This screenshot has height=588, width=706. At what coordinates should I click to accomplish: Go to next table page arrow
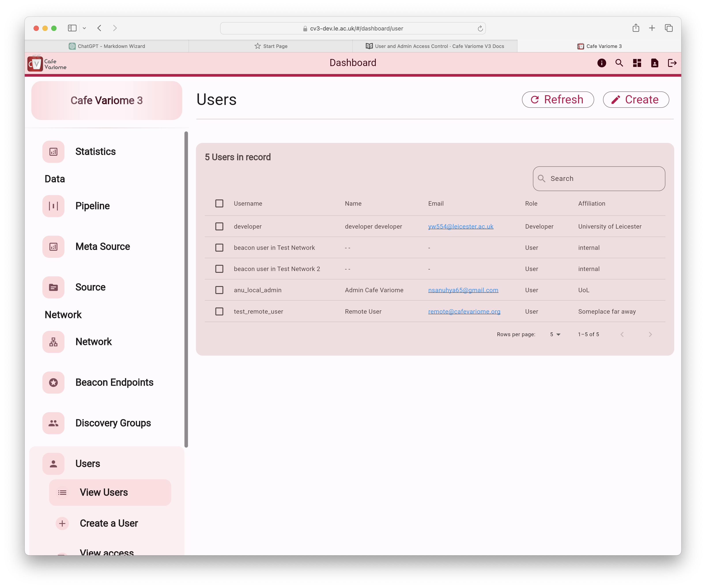[x=650, y=334]
